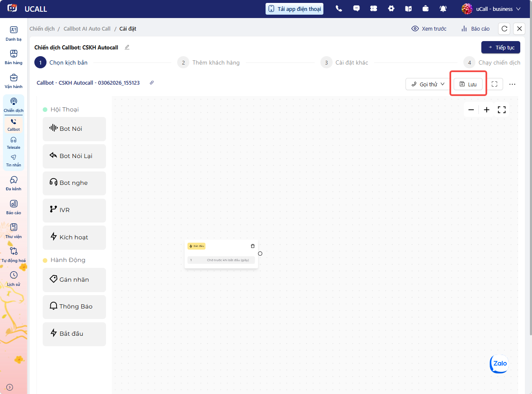The width and height of the screenshot is (532, 394).
Task: Pick the Gán nhãn block
Action: [x=74, y=280]
